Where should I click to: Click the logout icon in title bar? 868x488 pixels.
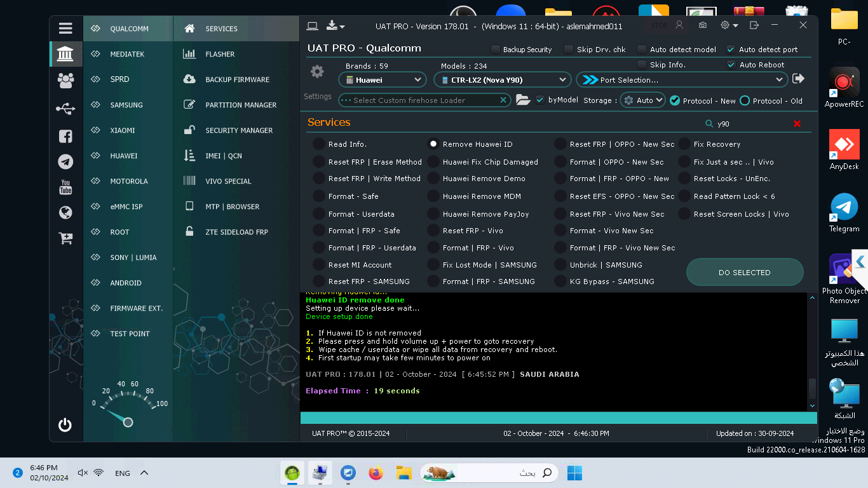pos(754,25)
